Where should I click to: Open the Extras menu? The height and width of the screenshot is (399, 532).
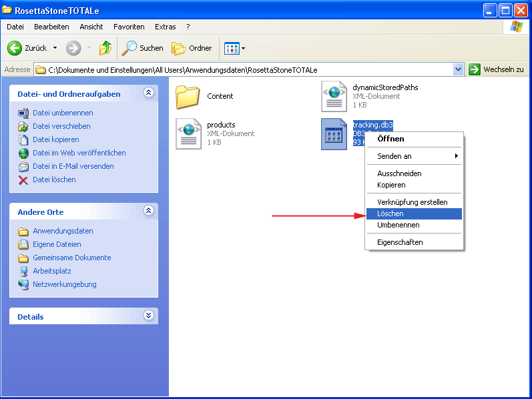(165, 27)
